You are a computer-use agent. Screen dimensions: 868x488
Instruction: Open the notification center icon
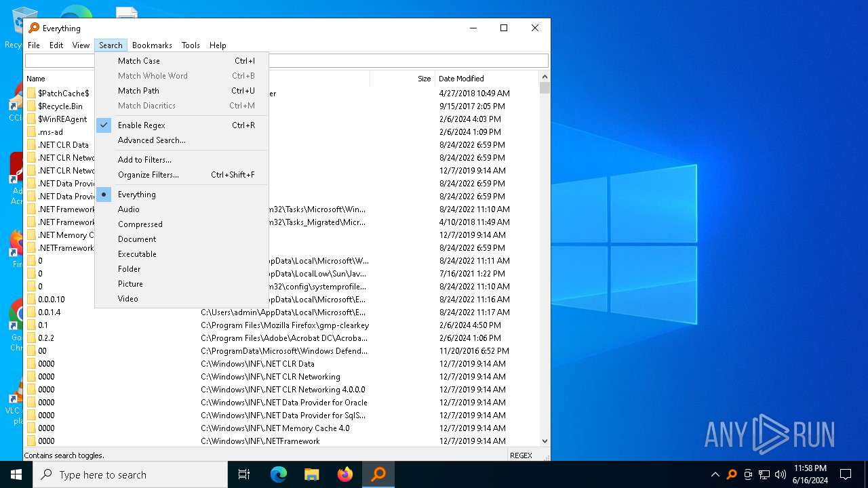(846, 474)
